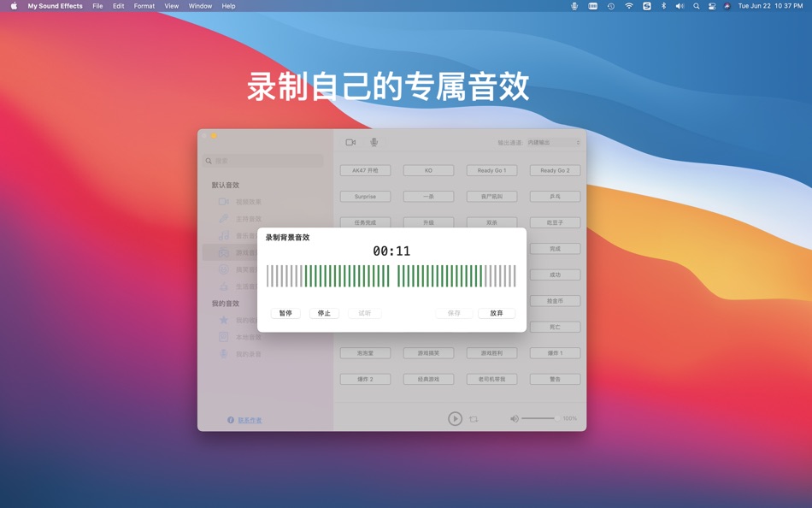Mute via the speaker volume icon

[x=515, y=418]
